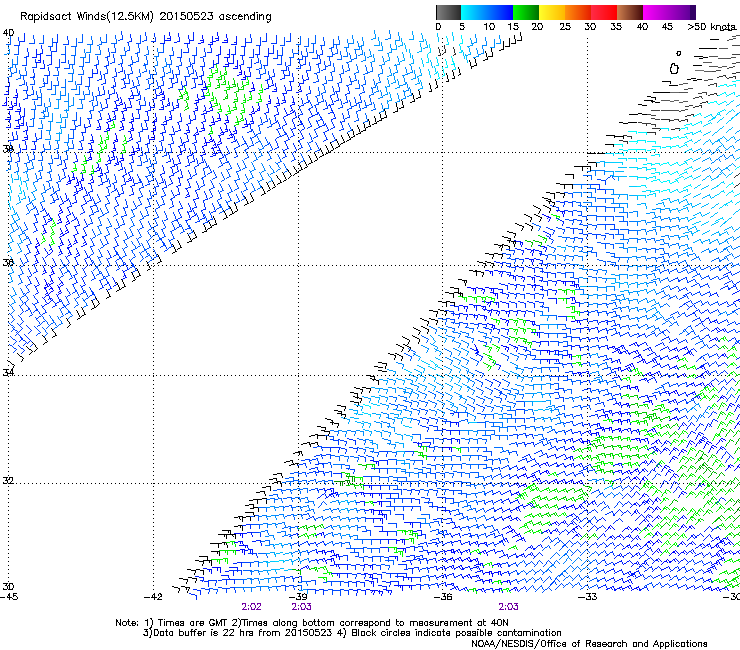The width and height of the screenshot is (740, 650).
Task: Select the red 30–35 knots color segment
Action: coord(604,12)
